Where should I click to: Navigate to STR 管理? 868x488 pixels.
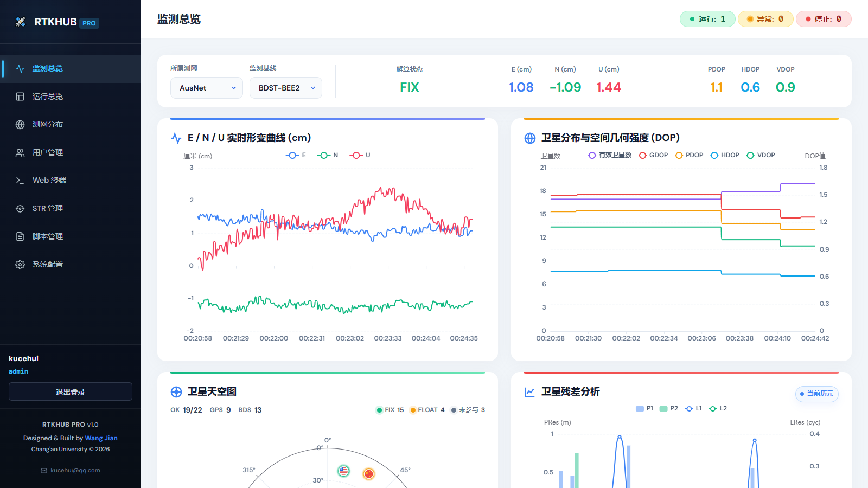[71, 209]
